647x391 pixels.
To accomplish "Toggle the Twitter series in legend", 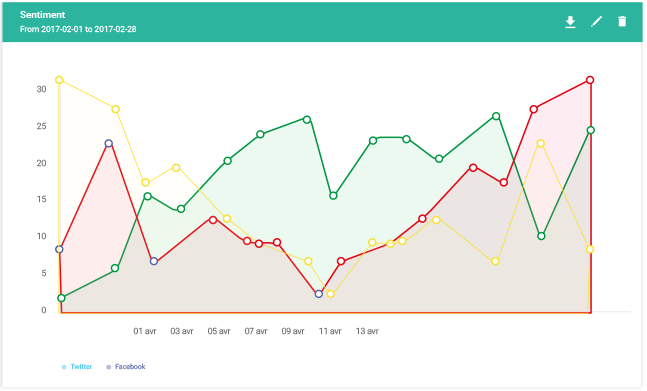I will 81,366.
